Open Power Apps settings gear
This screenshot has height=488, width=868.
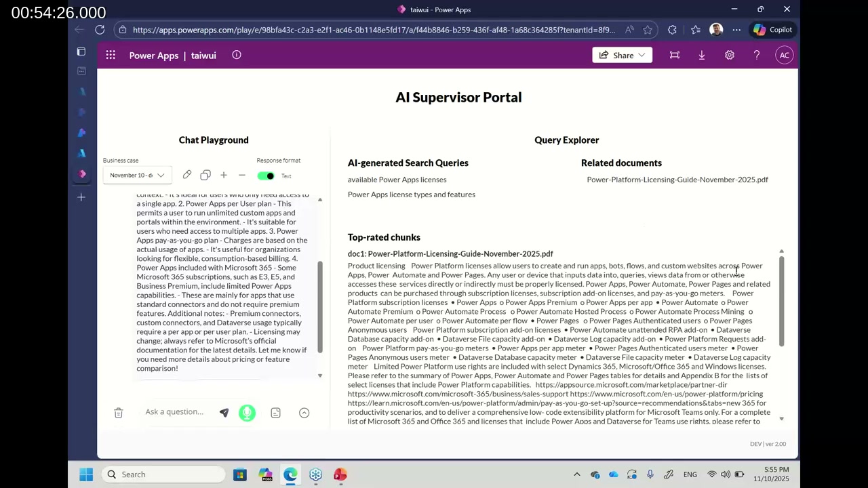730,56
